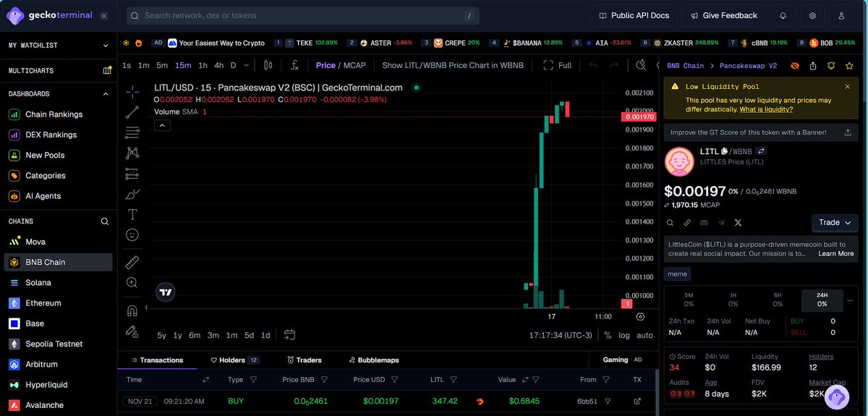This screenshot has width=868, height=416.
Task: Open chart settings gear near time axis
Action: click(x=640, y=316)
